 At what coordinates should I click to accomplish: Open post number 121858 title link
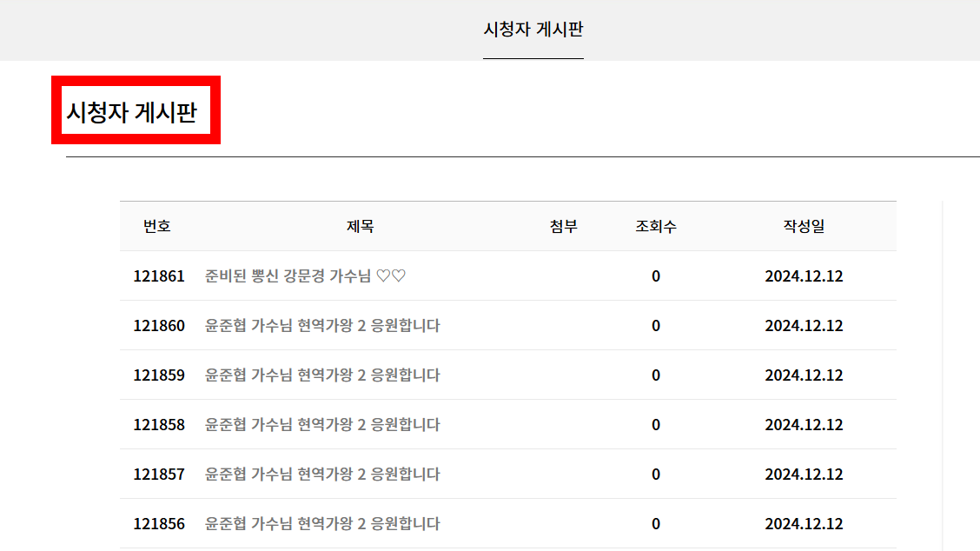click(322, 424)
